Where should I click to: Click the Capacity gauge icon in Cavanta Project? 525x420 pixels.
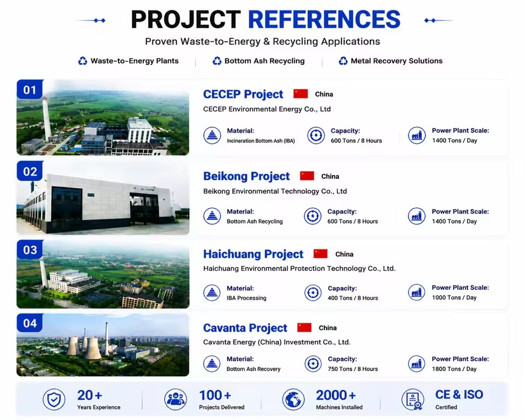[x=313, y=364]
